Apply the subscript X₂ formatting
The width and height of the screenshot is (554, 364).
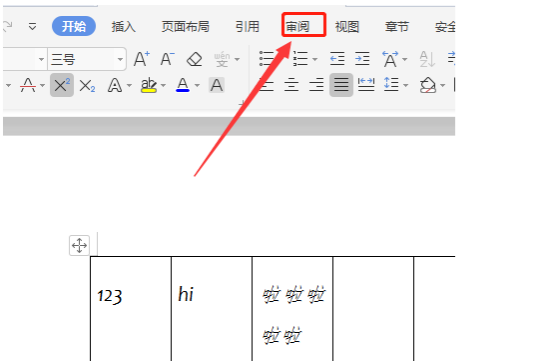(87, 85)
